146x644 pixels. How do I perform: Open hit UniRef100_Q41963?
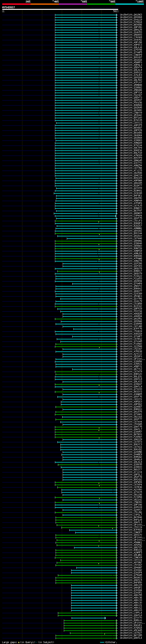pyautogui.click(x=131, y=15)
